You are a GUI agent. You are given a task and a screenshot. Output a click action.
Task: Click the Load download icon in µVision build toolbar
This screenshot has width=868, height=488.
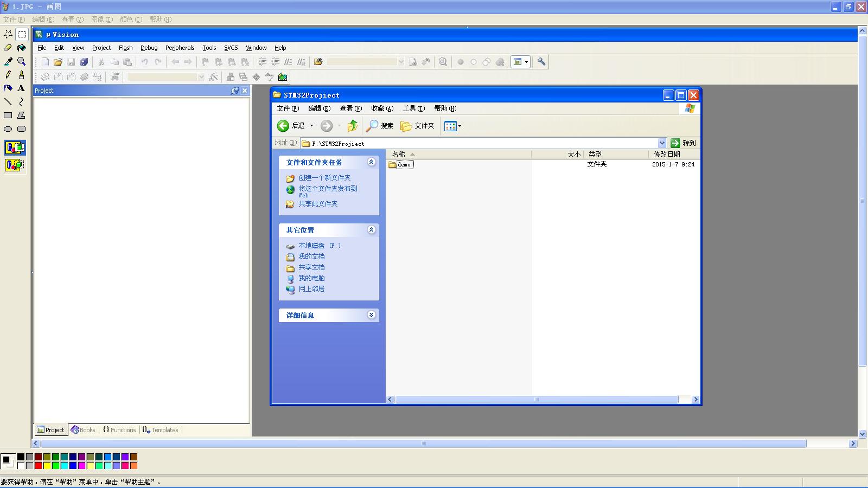coord(114,77)
